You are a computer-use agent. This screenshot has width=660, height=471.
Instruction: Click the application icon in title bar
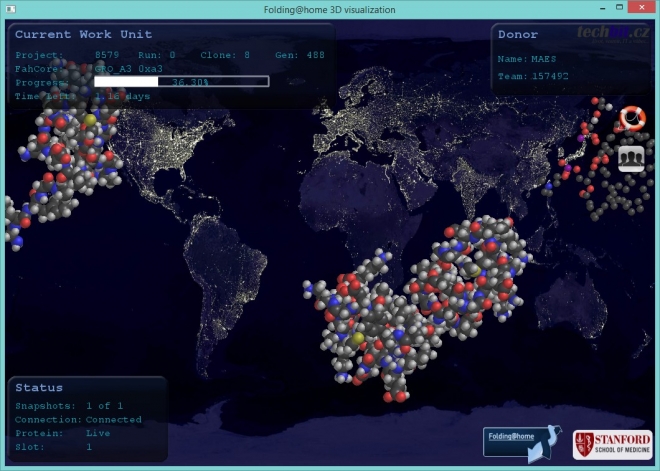point(10,9)
